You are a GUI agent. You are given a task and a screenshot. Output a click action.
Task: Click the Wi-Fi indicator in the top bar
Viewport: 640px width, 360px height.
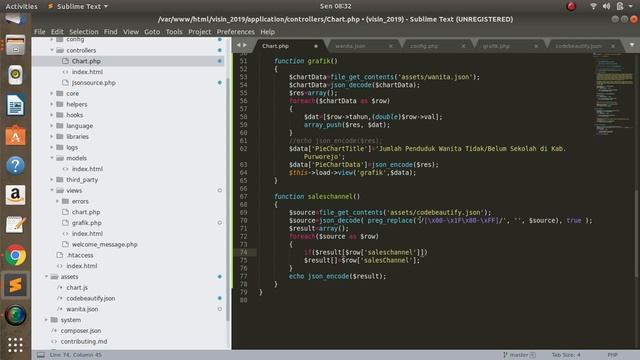pyautogui.click(x=593, y=6)
